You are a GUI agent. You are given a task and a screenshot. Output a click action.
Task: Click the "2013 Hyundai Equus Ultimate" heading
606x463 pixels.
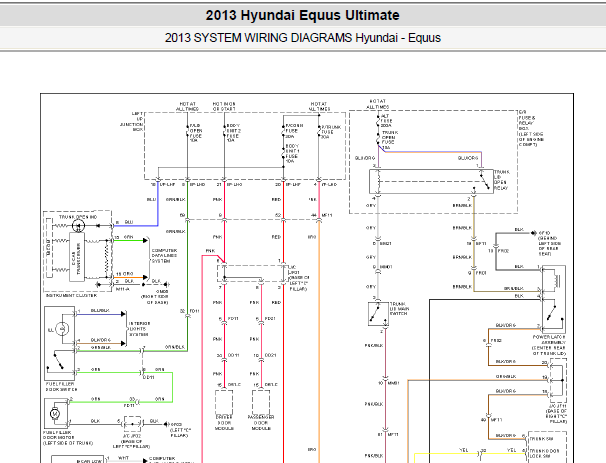click(303, 15)
